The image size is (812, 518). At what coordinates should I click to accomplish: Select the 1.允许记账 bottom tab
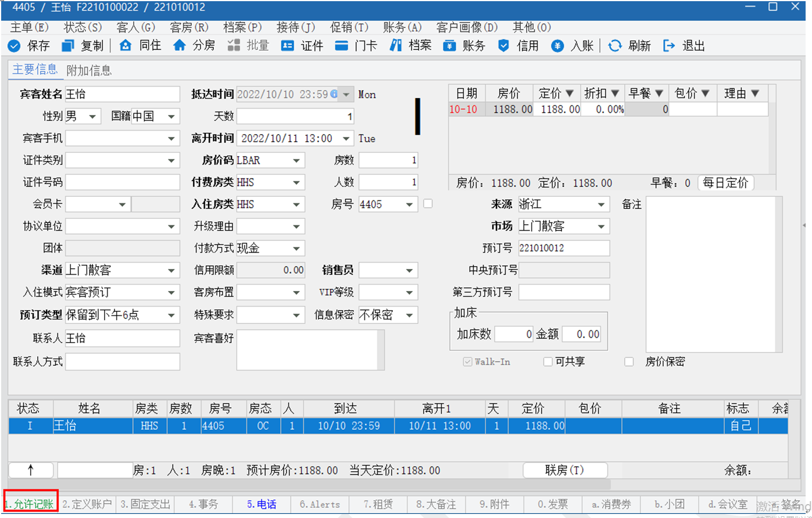tap(30, 504)
